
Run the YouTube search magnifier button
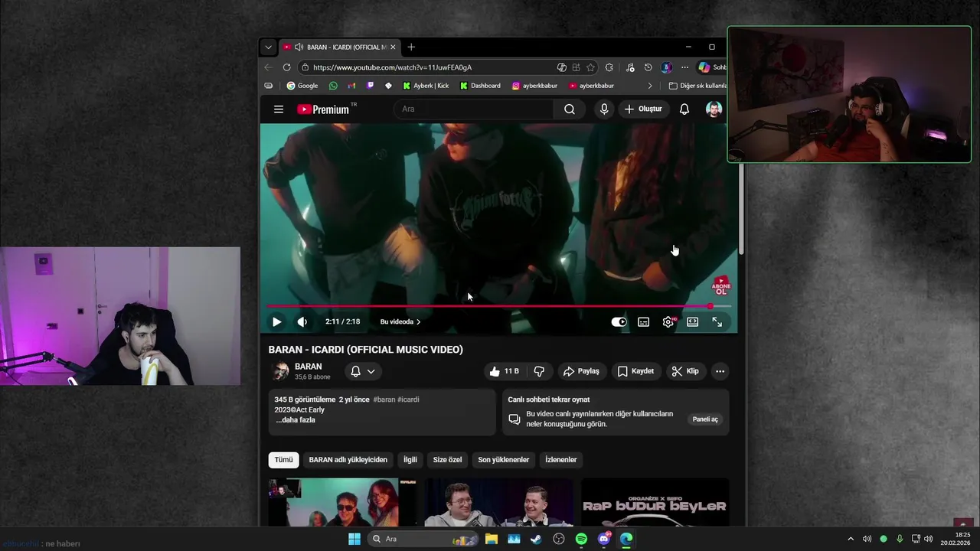coord(570,109)
